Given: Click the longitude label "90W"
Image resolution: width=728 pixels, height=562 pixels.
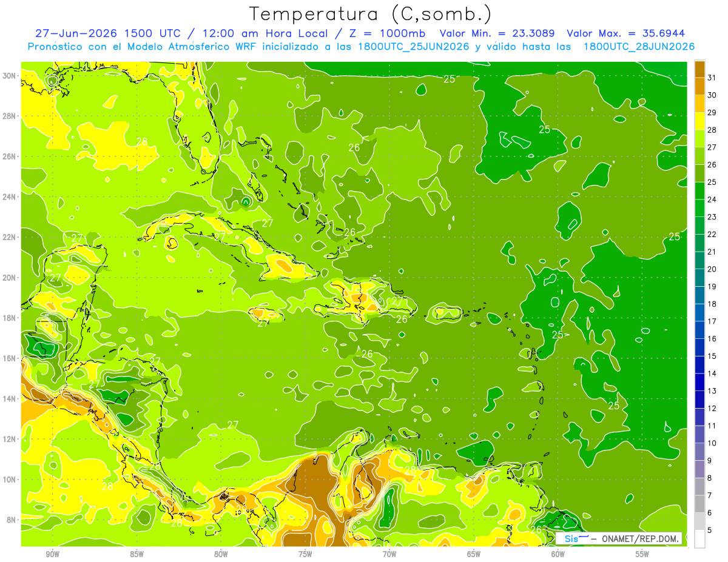Looking at the screenshot, I should 52,554.
